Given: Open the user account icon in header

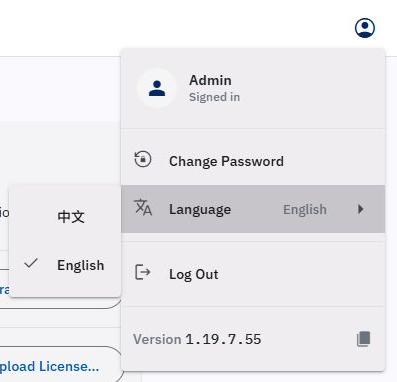Looking at the screenshot, I should 365,28.
